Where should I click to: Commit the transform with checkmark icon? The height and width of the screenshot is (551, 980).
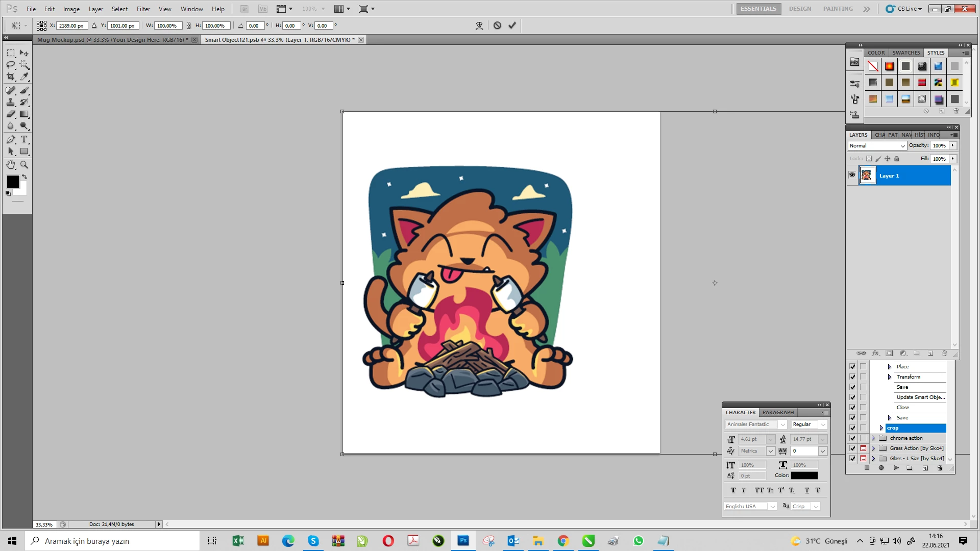tap(512, 26)
